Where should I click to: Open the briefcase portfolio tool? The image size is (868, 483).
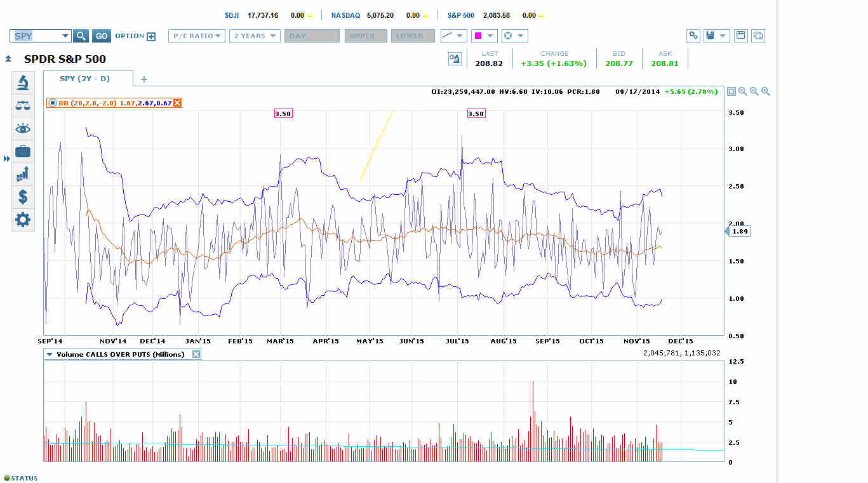click(x=23, y=151)
